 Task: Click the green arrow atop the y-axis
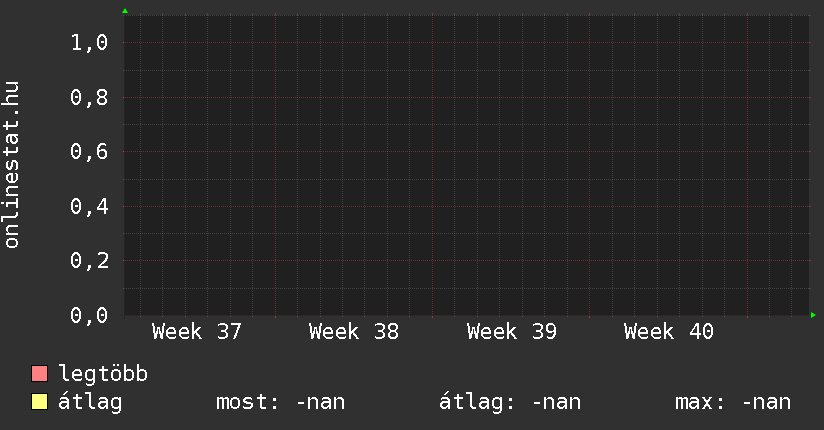125,11
